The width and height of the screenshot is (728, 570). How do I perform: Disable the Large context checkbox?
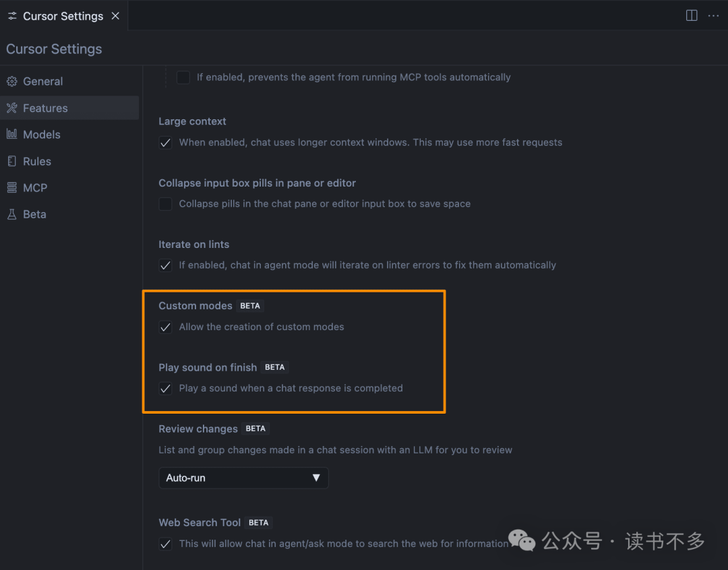click(x=165, y=143)
